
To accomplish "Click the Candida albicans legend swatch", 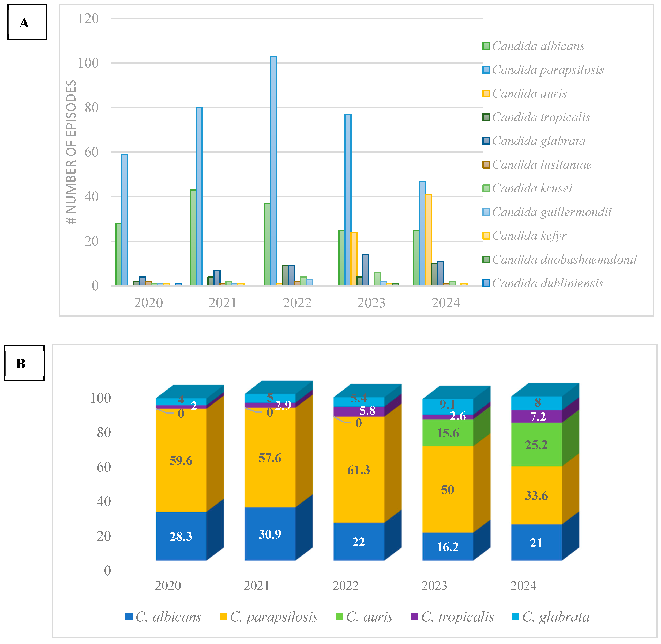I will pyautogui.click(x=486, y=46).
